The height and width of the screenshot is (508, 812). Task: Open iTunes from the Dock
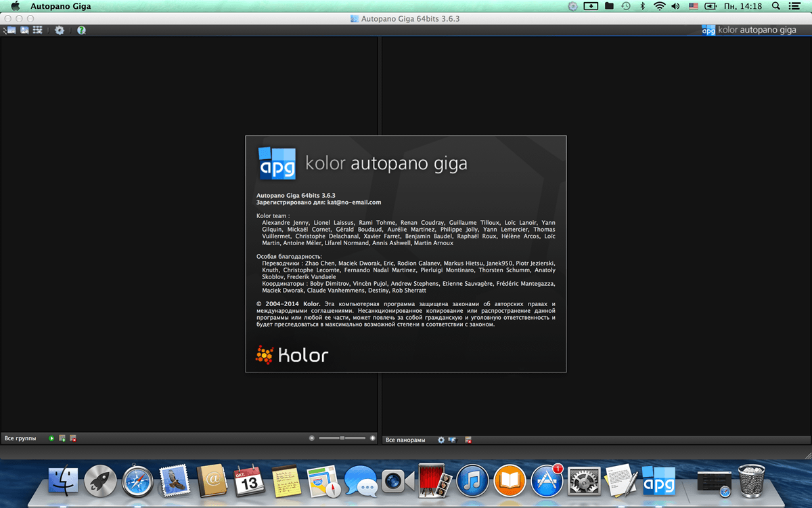(x=472, y=482)
